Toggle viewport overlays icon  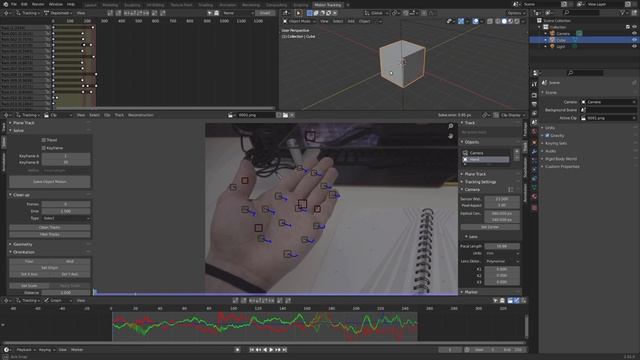click(x=476, y=21)
